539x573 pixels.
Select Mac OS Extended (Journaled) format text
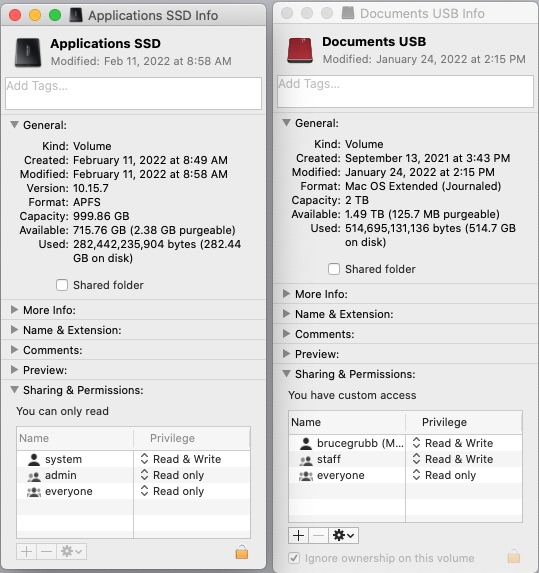tap(423, 186)
